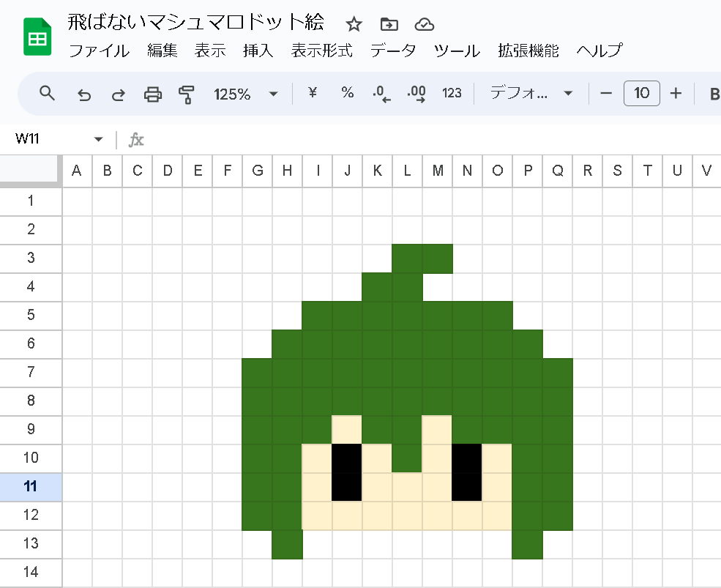Open the Google Sheets home icon
The image size is (721, 588).
(37, 37)
